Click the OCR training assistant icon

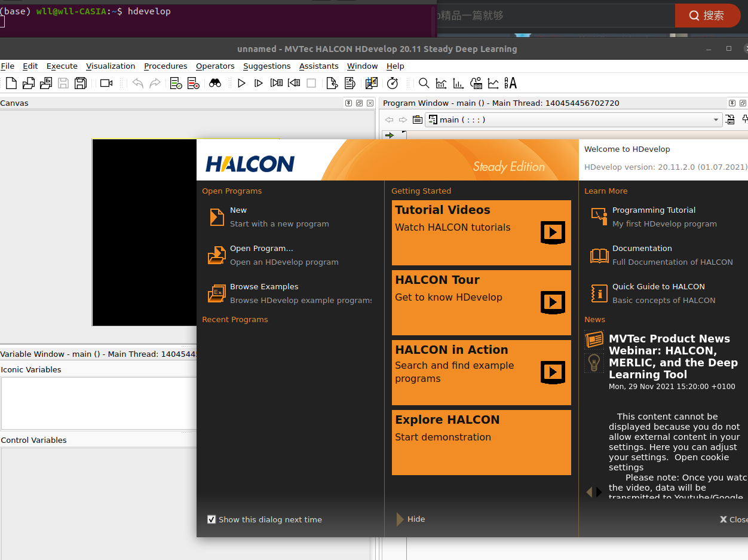(x=511, y=83)
